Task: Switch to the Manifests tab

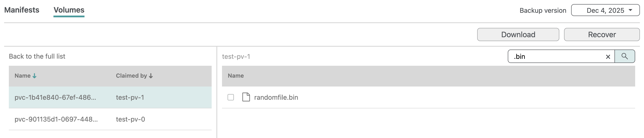Action: click(22, 10)
